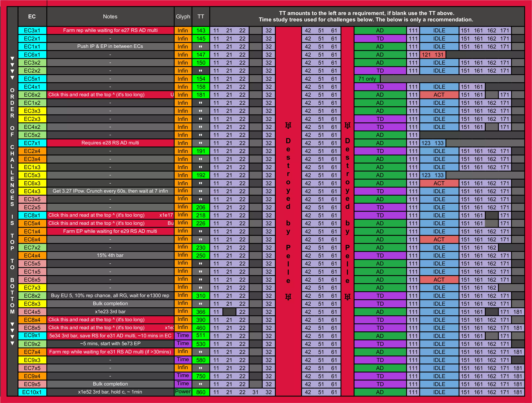Select the EC10x1 challenge cell
Screen dimensions: 532x403
coord(32,392)
